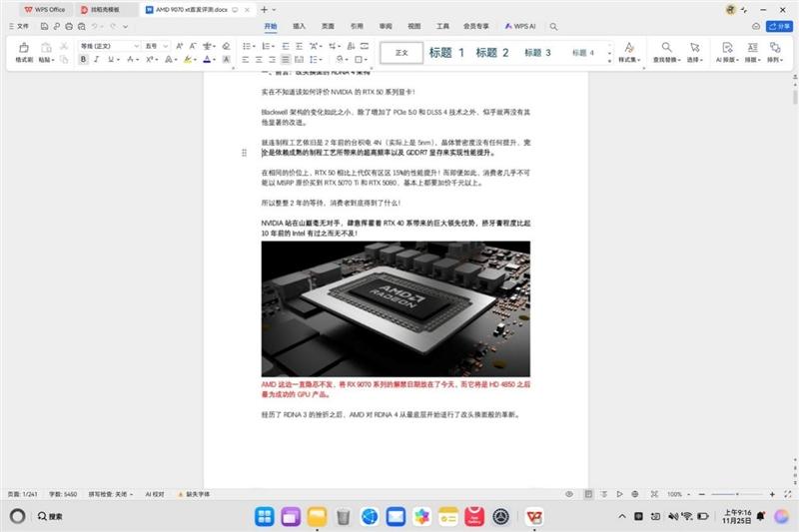Open Print Preview from quick access bar
799x532 pixels.
pos(82,26)
